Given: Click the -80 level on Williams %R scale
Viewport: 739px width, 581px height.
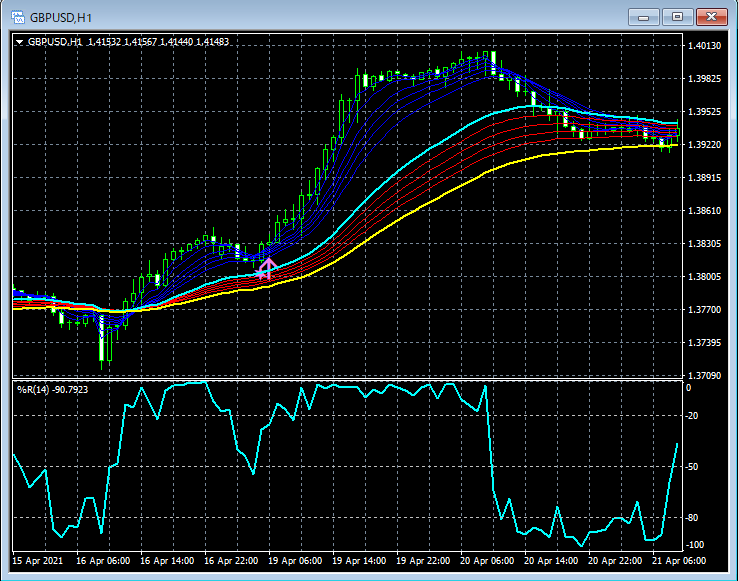Looking at the screenshot, I should 692,518.
